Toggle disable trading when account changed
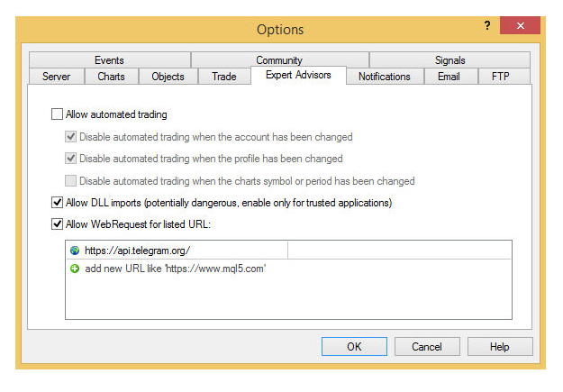Viewport: 563px width, 392px height. point(71,137)
